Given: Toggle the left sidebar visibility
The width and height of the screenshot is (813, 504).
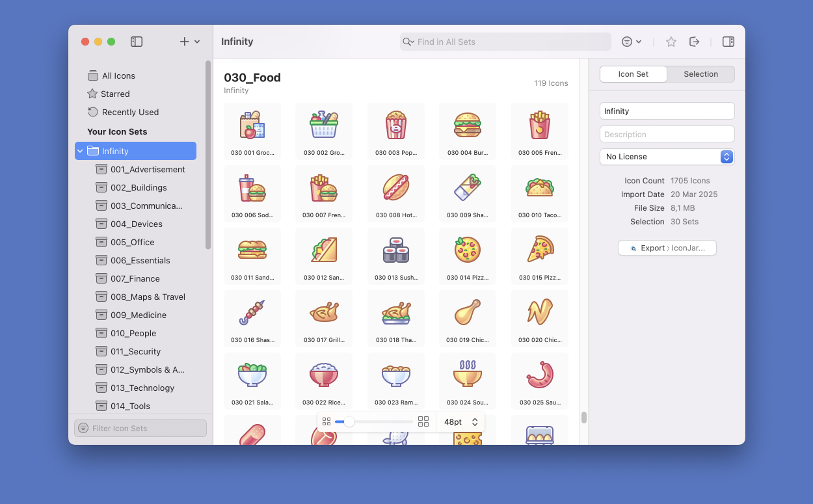Looking at the screenshot, I should (x=137, y=42).
